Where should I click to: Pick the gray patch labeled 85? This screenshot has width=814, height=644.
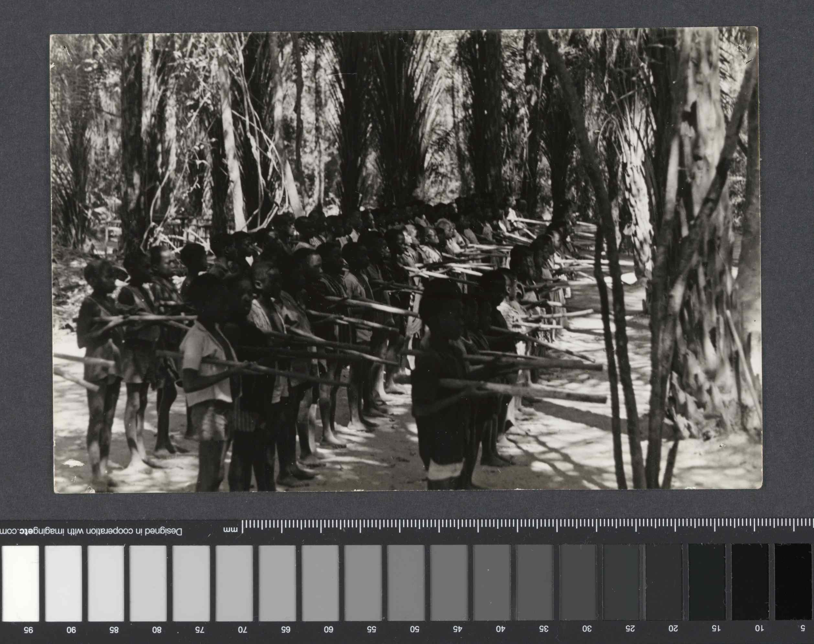pyautogui.click(x=105, y=584)
